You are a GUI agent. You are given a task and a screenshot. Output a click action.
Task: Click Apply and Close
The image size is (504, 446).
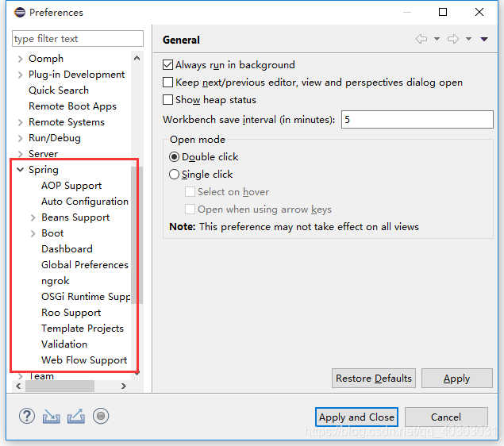tap(356, 417)
